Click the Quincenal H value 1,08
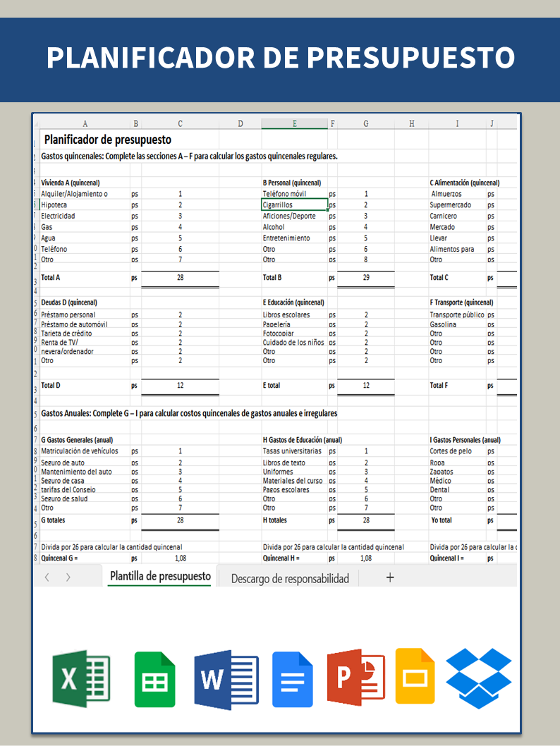Screen dimensions: 560x746 [x=366, y=558]
